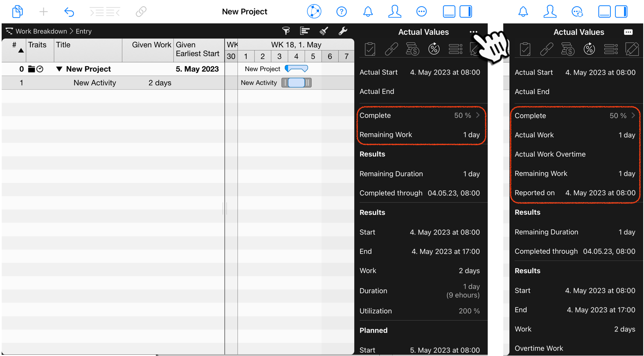
Task: Open the wrench view settings icon
Action: tap(343, 31)
